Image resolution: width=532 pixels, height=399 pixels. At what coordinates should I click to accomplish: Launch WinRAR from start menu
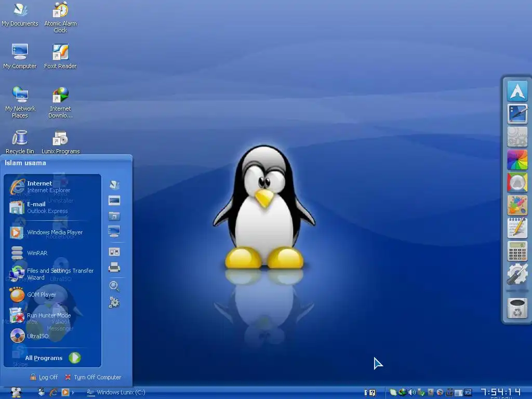(29, 253)
